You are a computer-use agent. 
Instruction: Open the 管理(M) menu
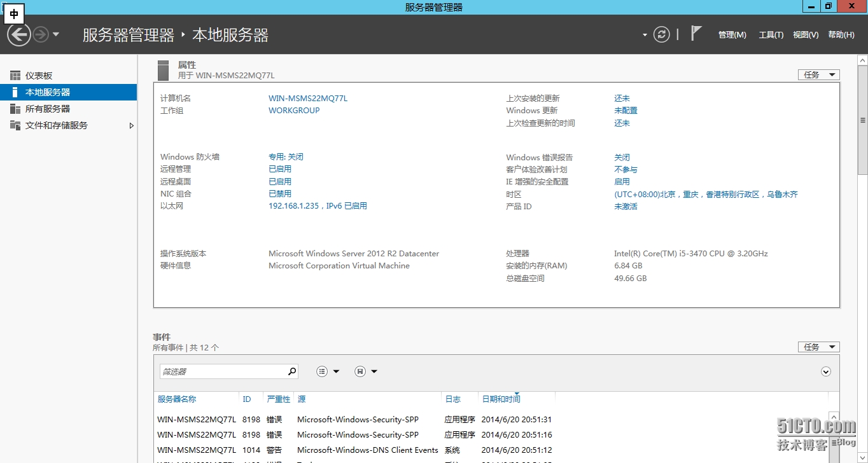coord(732,35)
